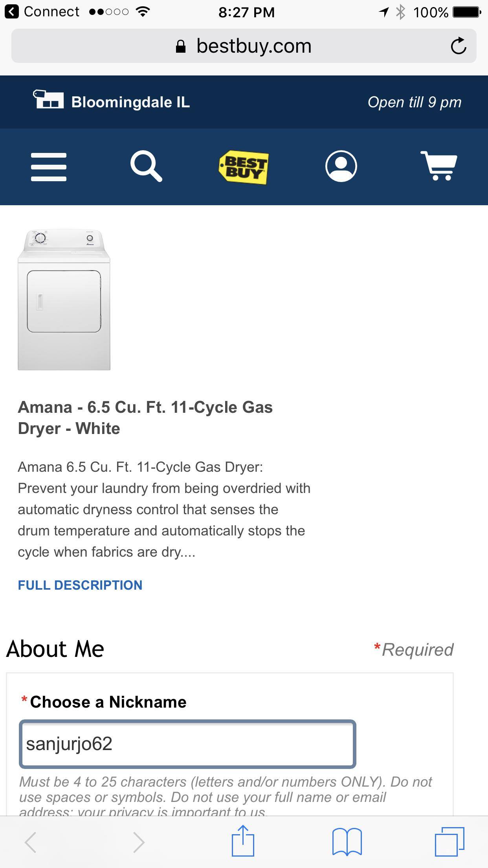View the shopping cart

tap(439, 167)
